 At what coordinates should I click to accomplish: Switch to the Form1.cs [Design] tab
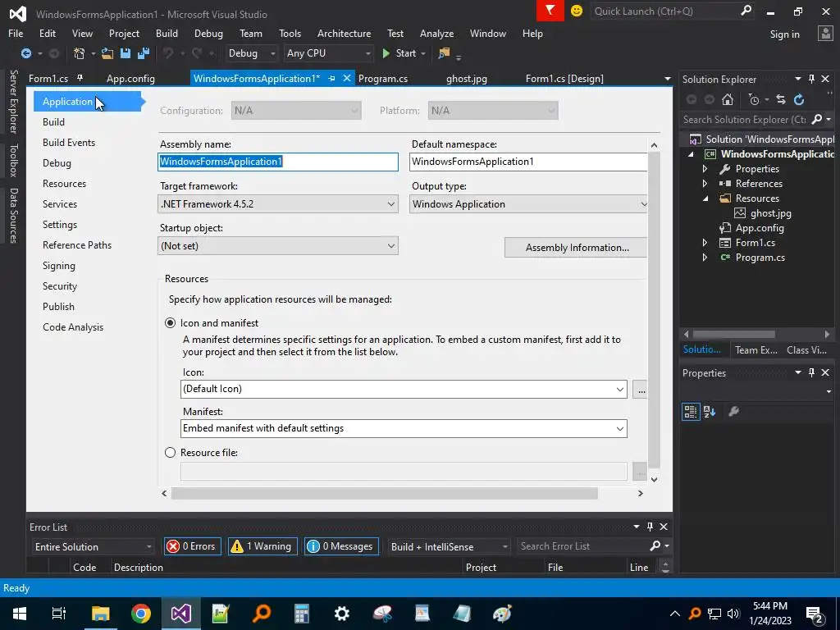point(564,79)
